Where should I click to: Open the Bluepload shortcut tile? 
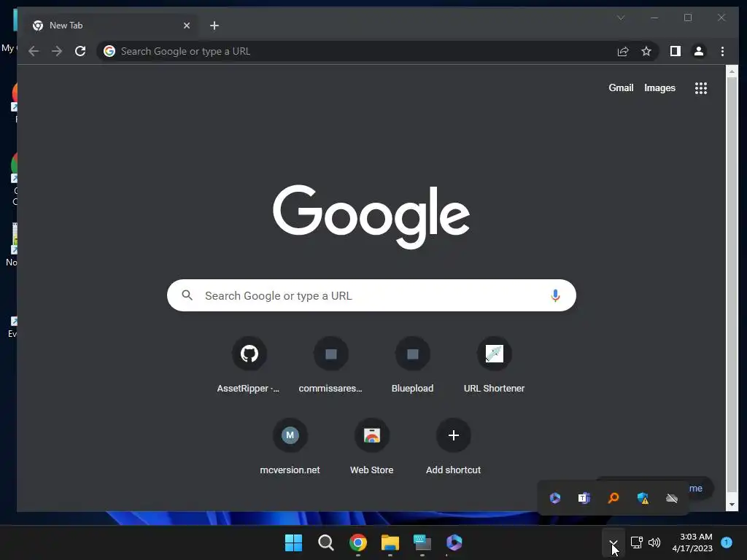(413, 365)
